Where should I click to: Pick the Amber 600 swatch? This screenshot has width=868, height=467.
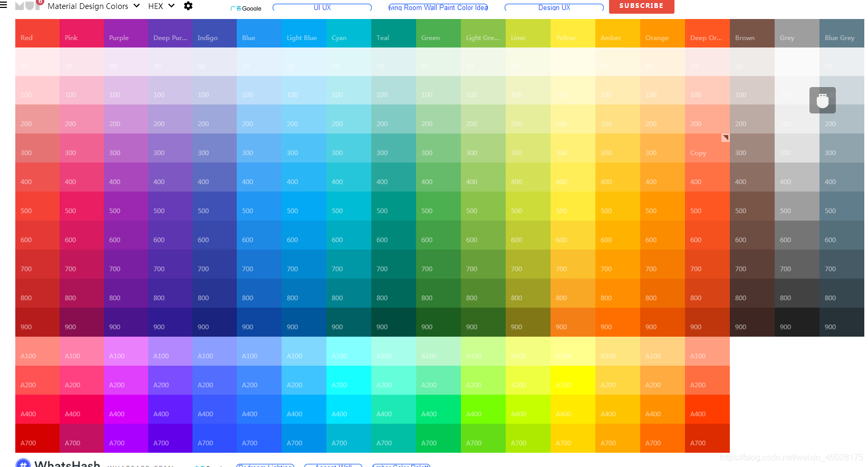click(618, 235)
